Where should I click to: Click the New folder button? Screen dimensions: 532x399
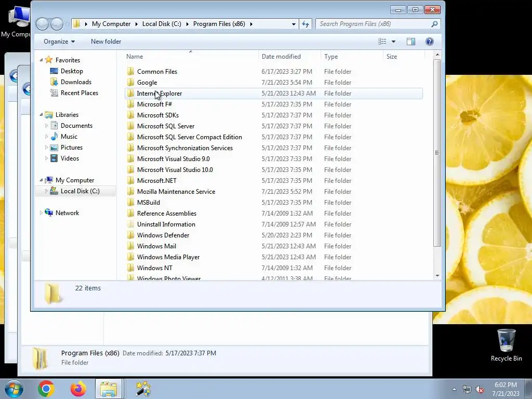click(x=106, y=42)
